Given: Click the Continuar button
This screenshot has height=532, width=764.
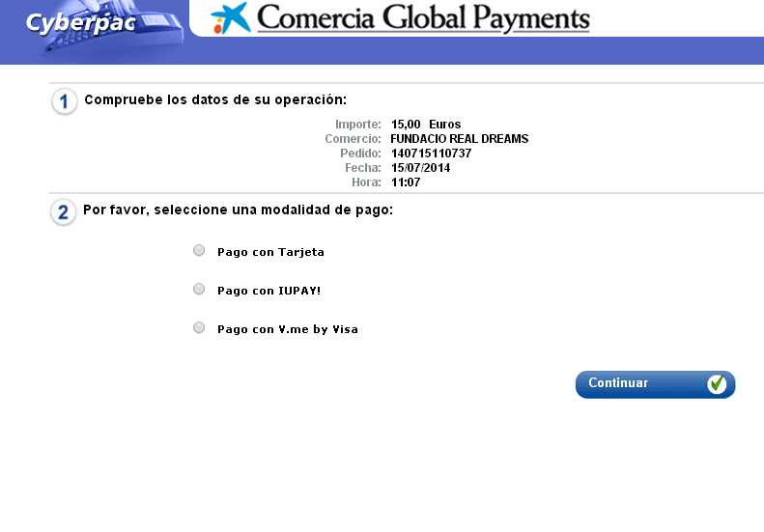Looking at the screenshot, I should click(656, 384).
